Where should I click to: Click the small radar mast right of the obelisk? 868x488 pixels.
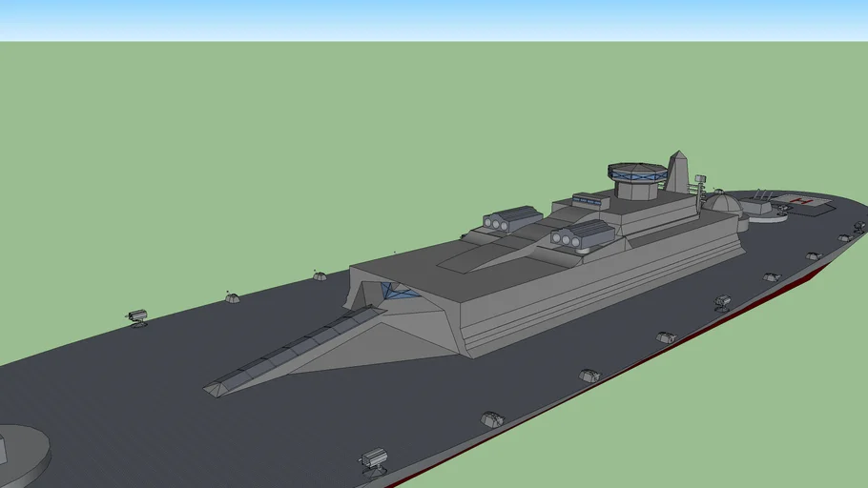pos(700,181)
